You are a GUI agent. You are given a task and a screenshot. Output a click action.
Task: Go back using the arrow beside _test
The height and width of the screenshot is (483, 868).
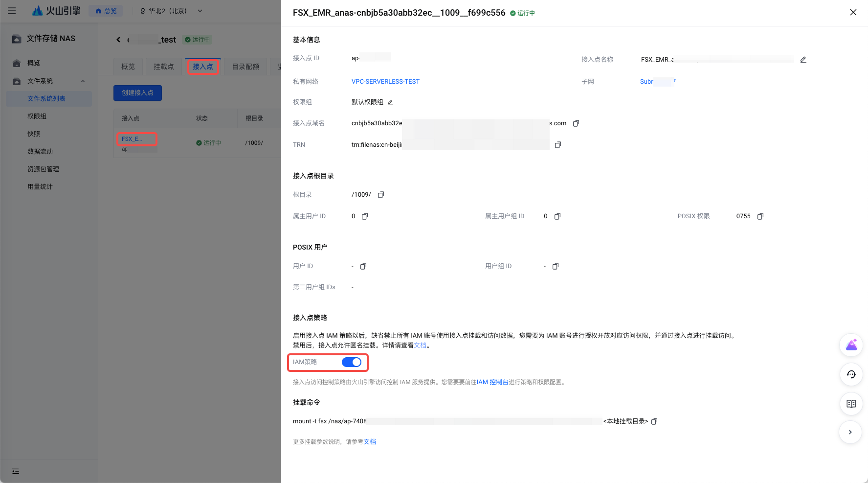pyautogui.click(x=118, y=40)
